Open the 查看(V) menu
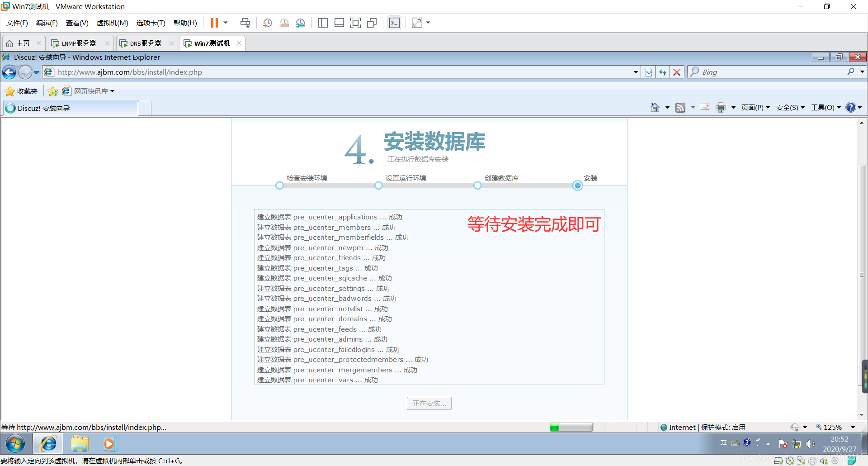This screenshot has width=868, height=466. point(77,23)
